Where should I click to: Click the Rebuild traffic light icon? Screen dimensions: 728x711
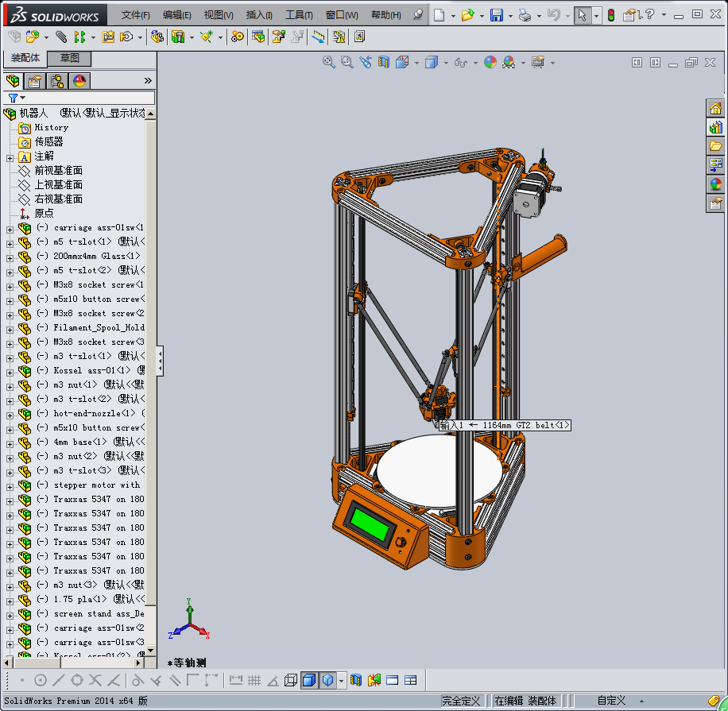coord(610,15)
